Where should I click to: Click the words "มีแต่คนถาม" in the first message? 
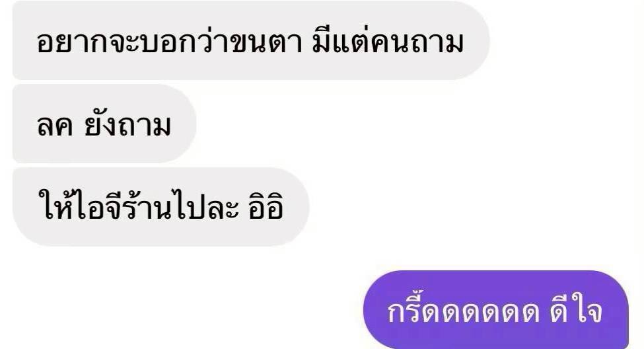pyautogui.click(x=388, y=41)
